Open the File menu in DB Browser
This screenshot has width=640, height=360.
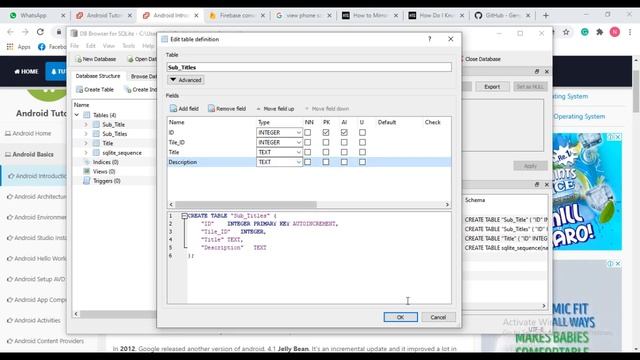(x=75, y=46)
